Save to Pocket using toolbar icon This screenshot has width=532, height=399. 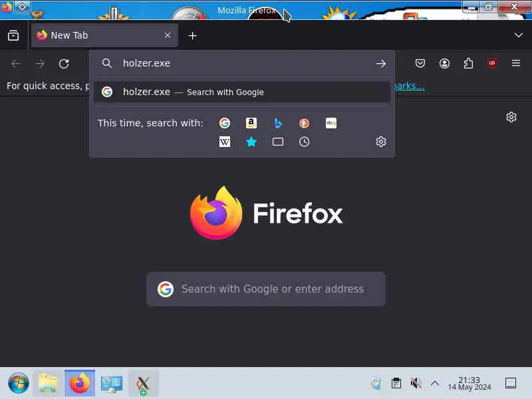pos(420,63)
